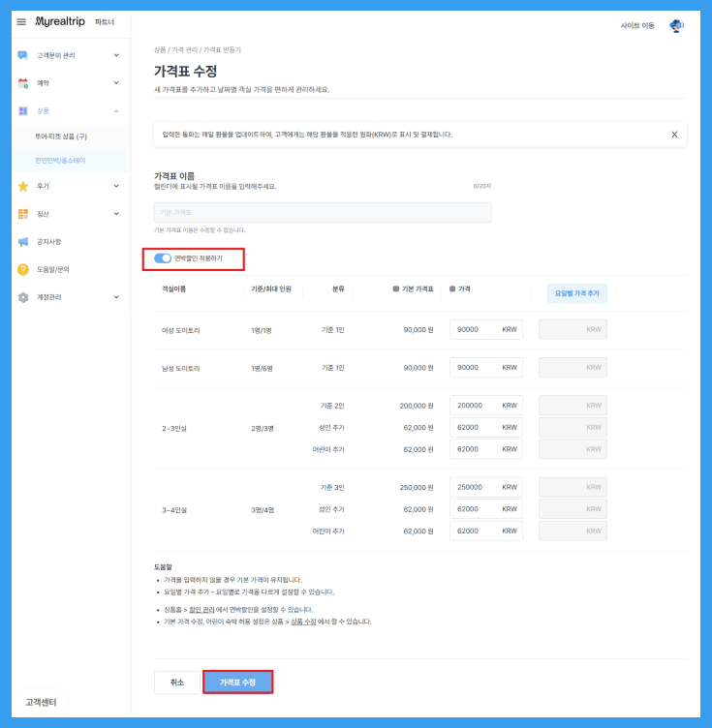
Task: Open the user profile avatar icon
Action: [x=676, y=26]
